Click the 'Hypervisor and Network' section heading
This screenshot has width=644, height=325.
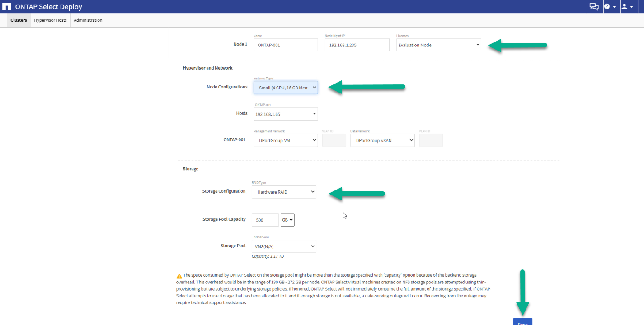click(x=207, y=68)
